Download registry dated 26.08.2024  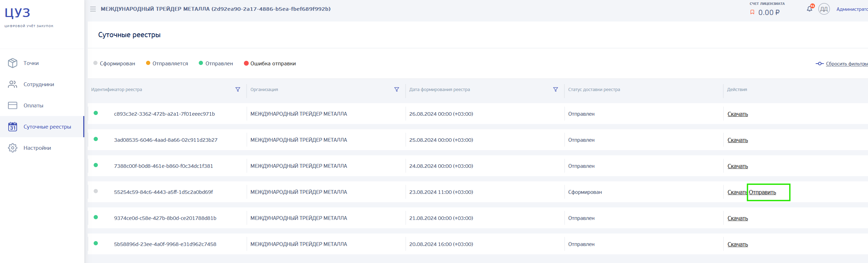tap(738, 114)
